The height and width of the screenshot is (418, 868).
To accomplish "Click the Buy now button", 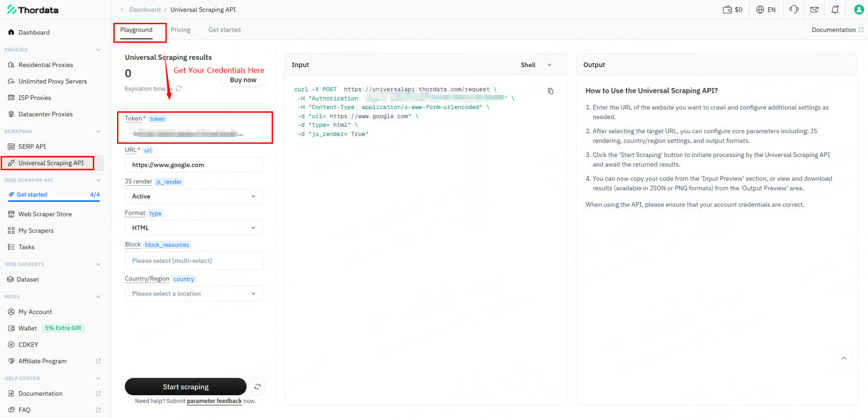I will click(x=243, y=80).
